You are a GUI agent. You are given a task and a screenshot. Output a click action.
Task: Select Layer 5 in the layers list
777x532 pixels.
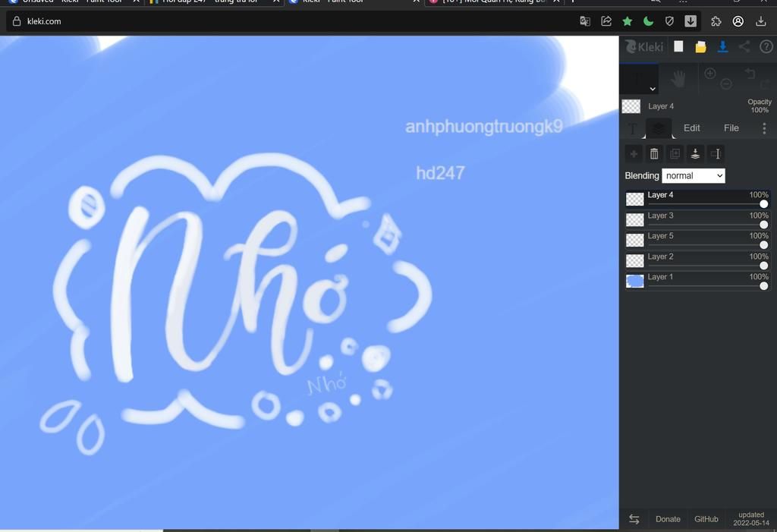tap(697, 240)
